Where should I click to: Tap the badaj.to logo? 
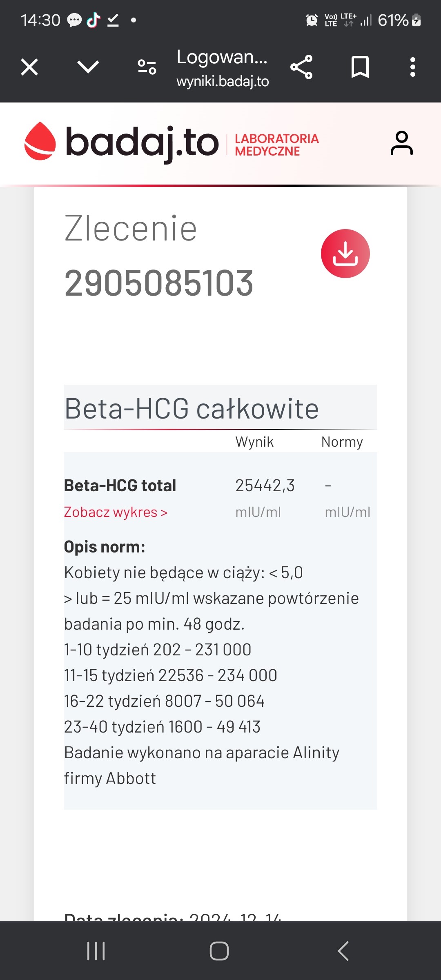click(122, 143)
